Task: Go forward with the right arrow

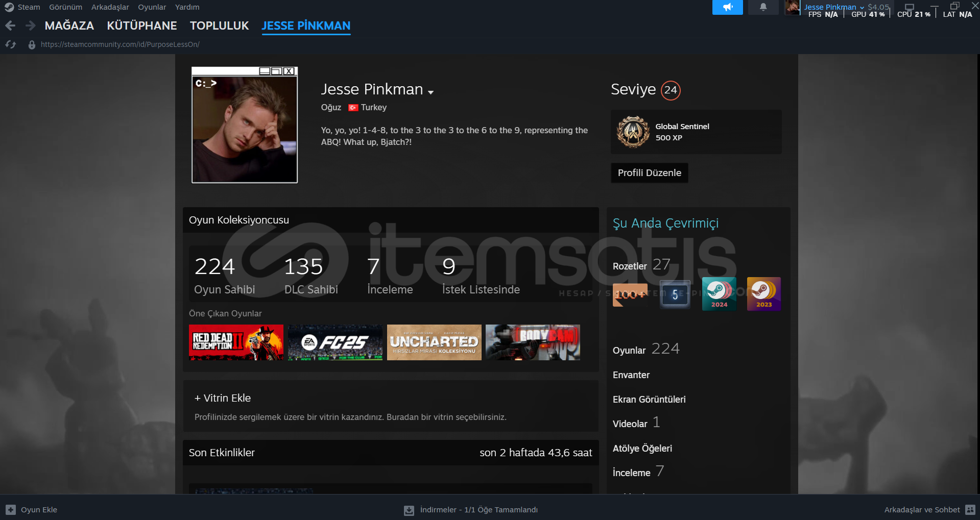Action: click(x=31, y=26)
